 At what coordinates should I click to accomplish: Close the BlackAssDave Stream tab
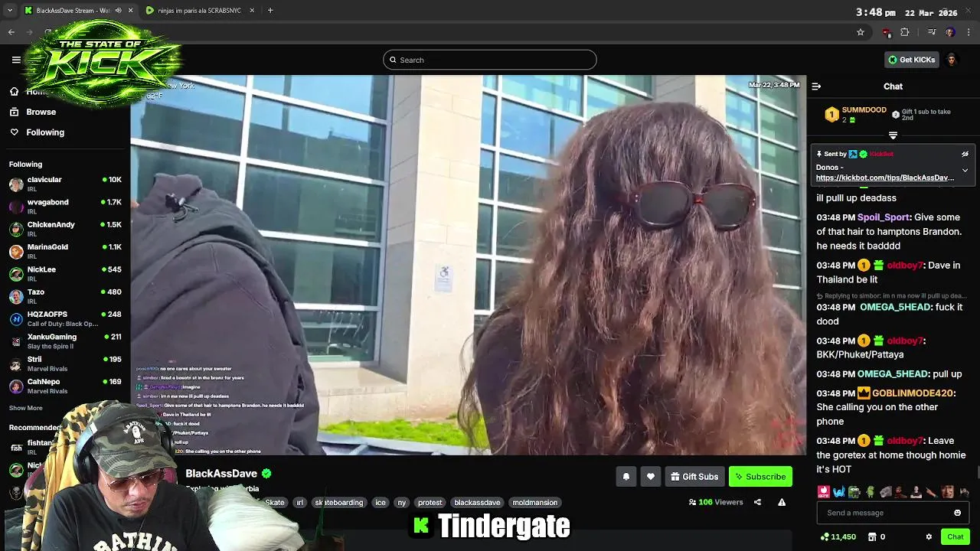click(x=130, y=11)
